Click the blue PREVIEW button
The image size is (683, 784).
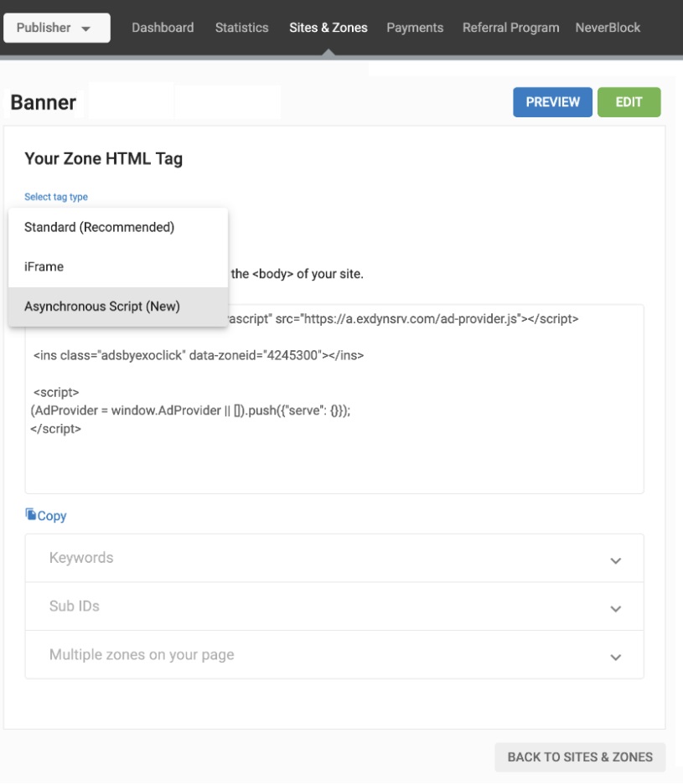[x=552, y=102]
